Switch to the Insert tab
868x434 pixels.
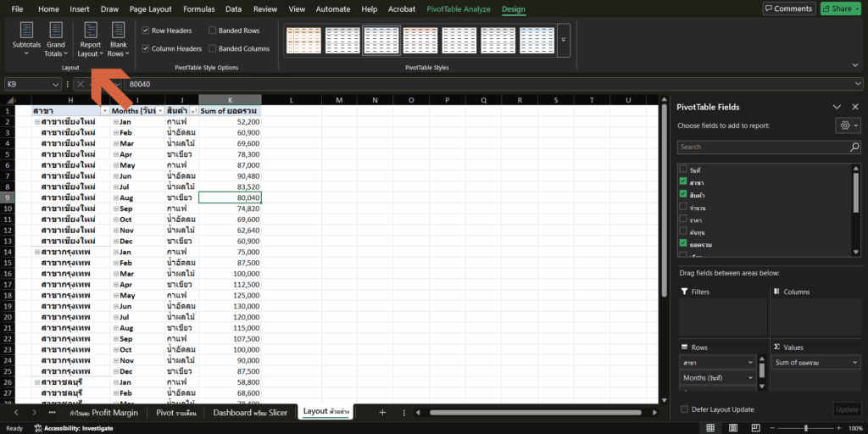tap(80, 8)
